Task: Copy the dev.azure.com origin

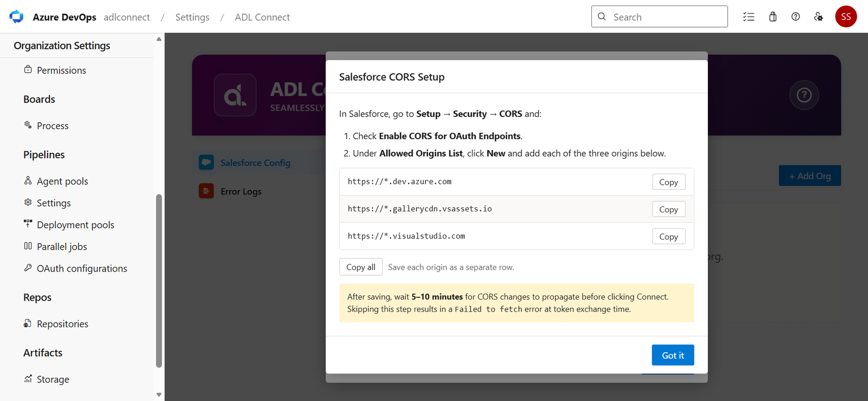Action: tap(668, 182)
